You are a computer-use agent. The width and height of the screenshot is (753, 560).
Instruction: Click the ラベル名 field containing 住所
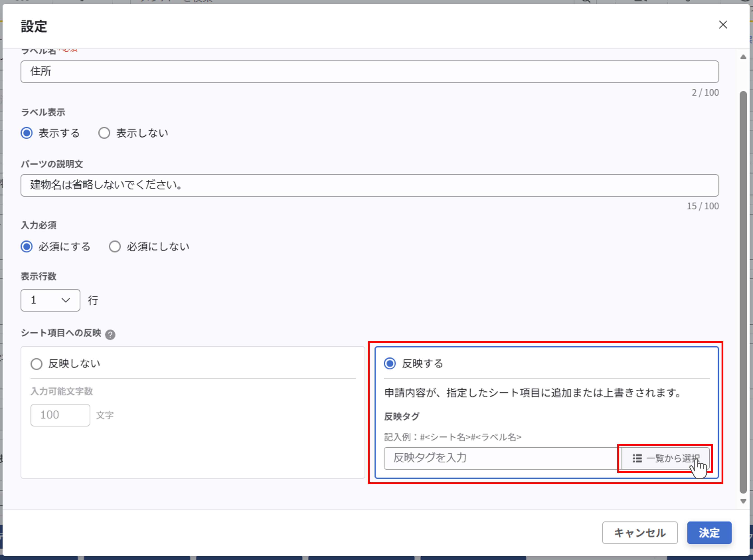click(x=369, y=71)
